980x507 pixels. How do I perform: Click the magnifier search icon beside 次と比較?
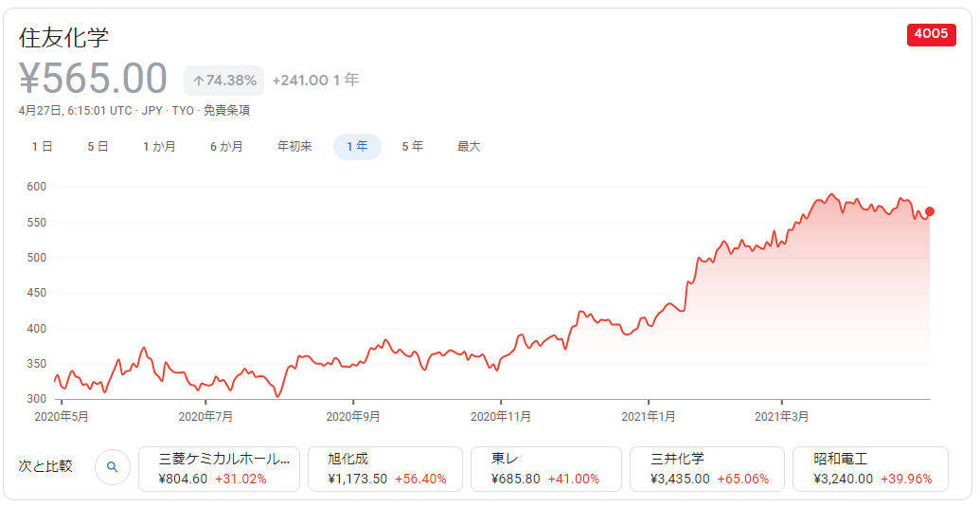click(113, 467)
